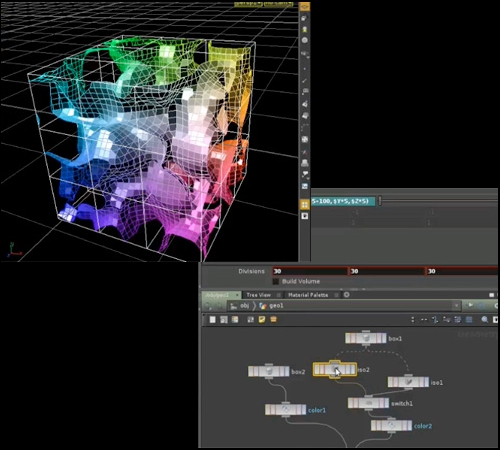Open the path dropdown arrow beside geo1
This screenshot has width=500, height=450.
(456, 305)
